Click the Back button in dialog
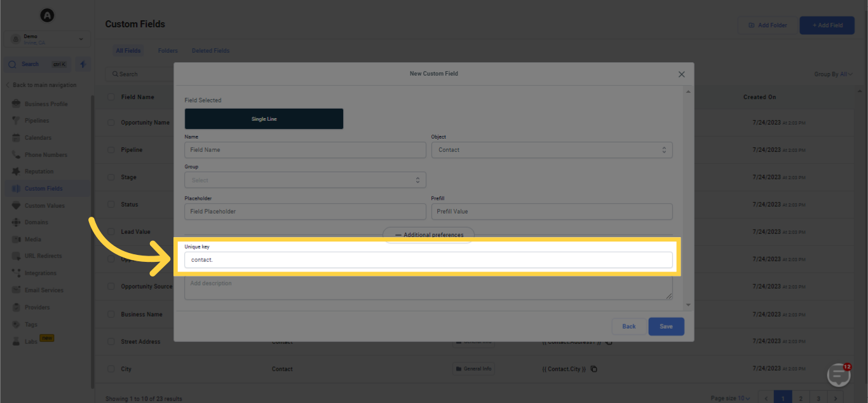The width and height of the screenshot is (868, 403). [629, 326]
